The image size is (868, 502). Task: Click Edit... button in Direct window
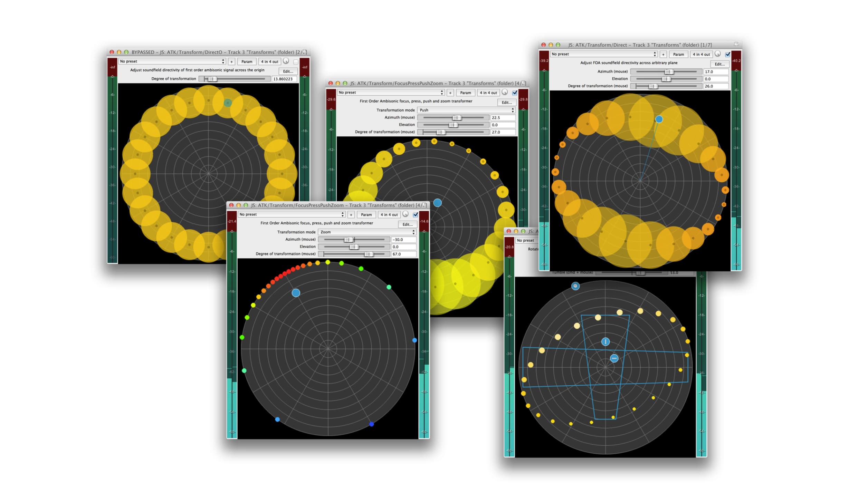720,64
